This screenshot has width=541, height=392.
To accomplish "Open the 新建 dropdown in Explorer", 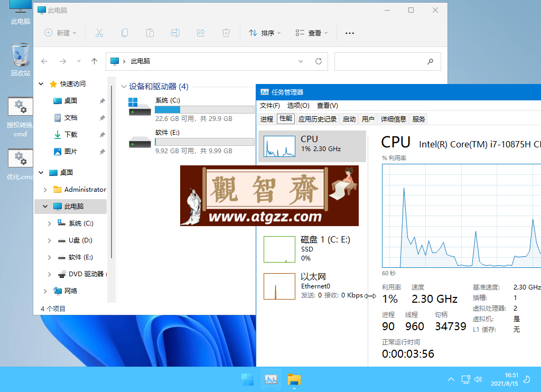I will (61, 33).
